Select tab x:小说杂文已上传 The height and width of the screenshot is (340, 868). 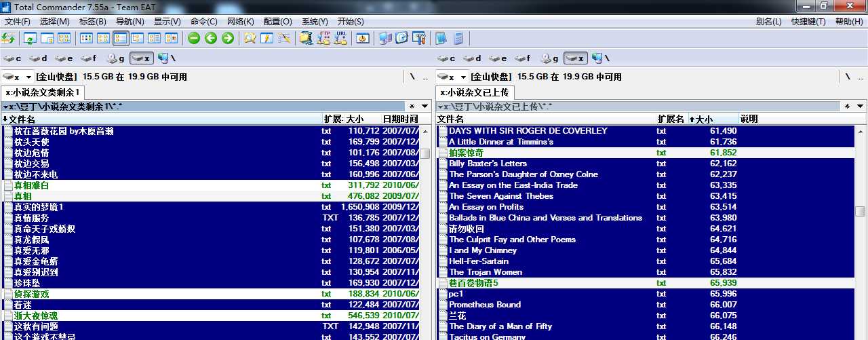pos(475,92)
